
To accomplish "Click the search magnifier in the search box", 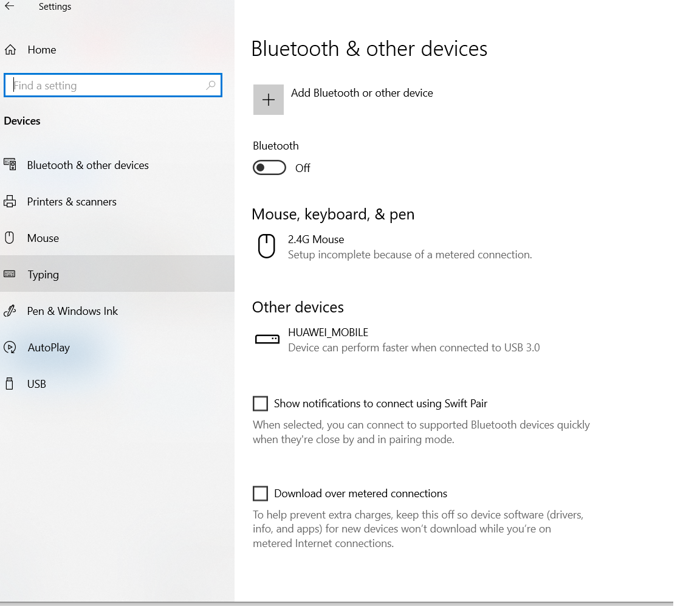I will tap(209, 85).
